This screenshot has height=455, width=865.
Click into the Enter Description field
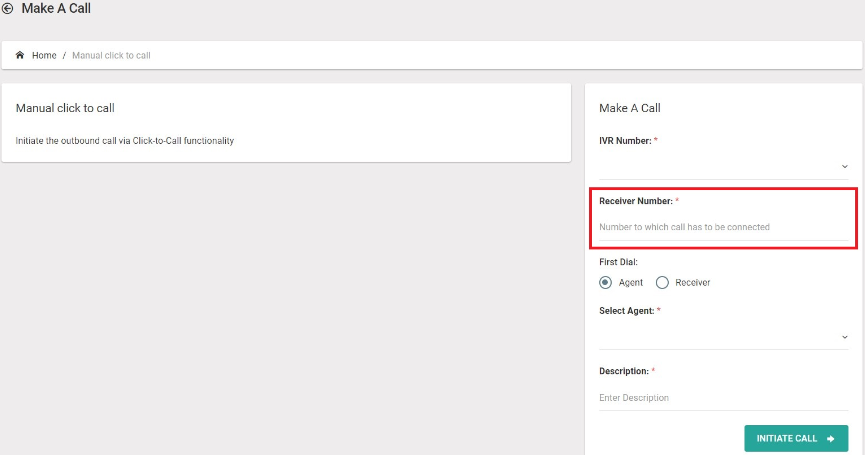[x=723, y=398]
